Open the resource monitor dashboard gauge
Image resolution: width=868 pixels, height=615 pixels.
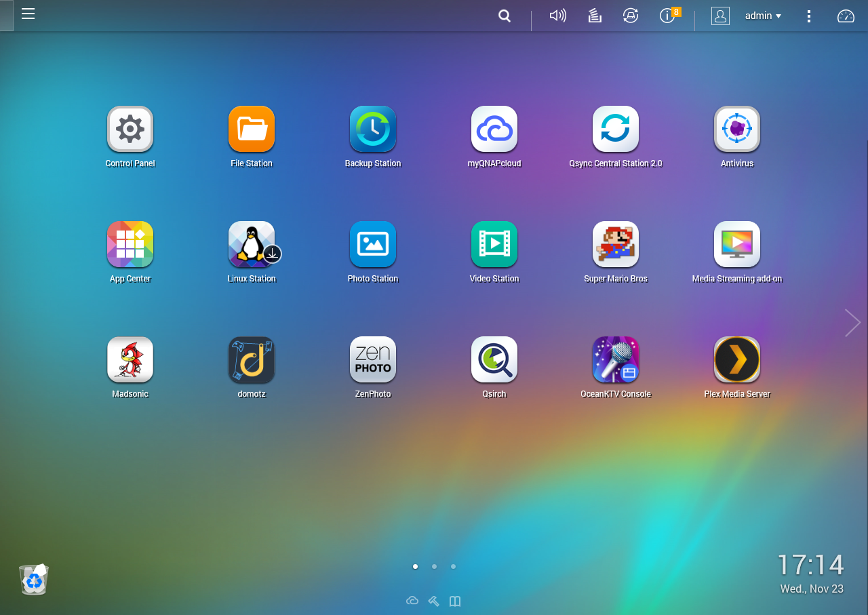point(846,16)
